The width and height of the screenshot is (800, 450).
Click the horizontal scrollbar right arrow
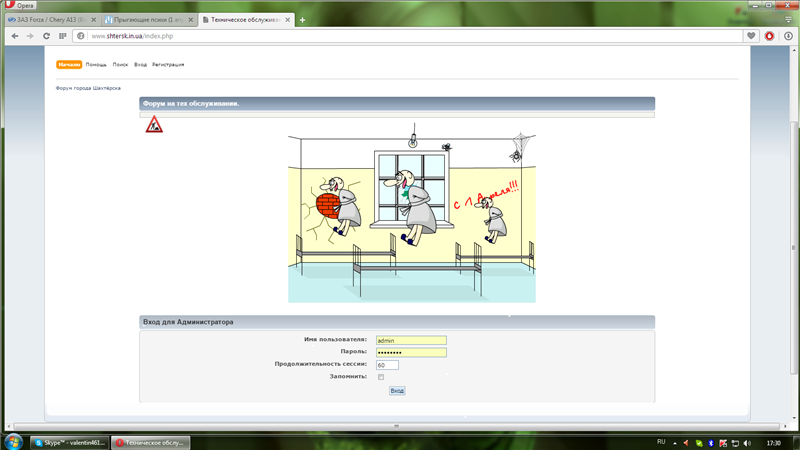click(785, 426)
